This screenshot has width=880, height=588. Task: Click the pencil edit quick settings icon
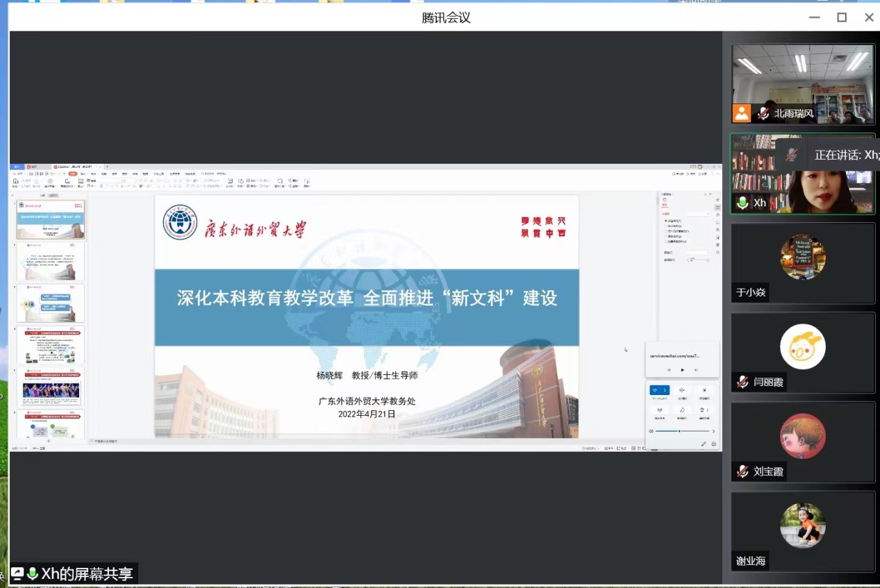(x=704, y=444)
